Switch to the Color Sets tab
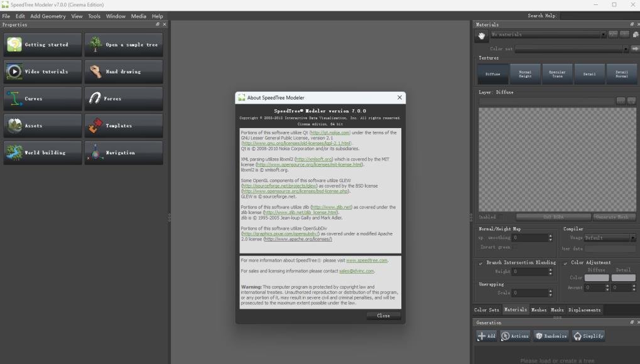This screenshot has height=364, width=640. 487,310
